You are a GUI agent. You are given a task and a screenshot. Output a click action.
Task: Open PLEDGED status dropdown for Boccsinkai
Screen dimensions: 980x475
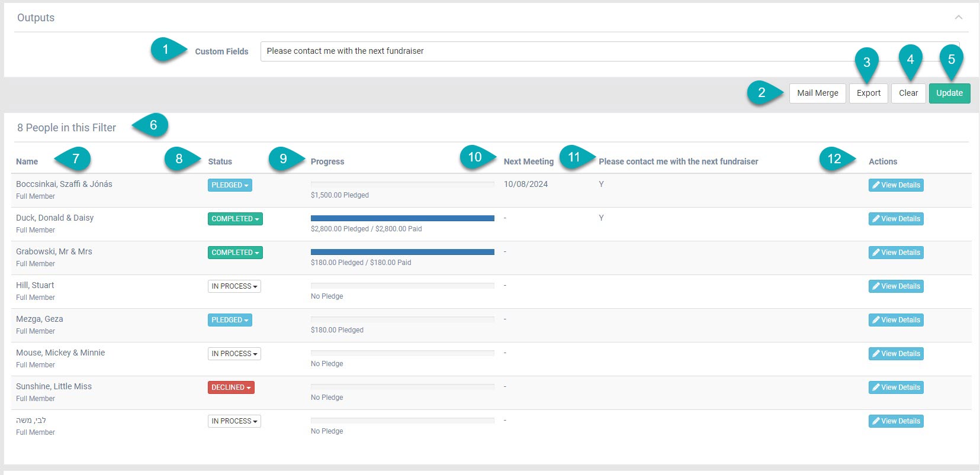point(230,185)
